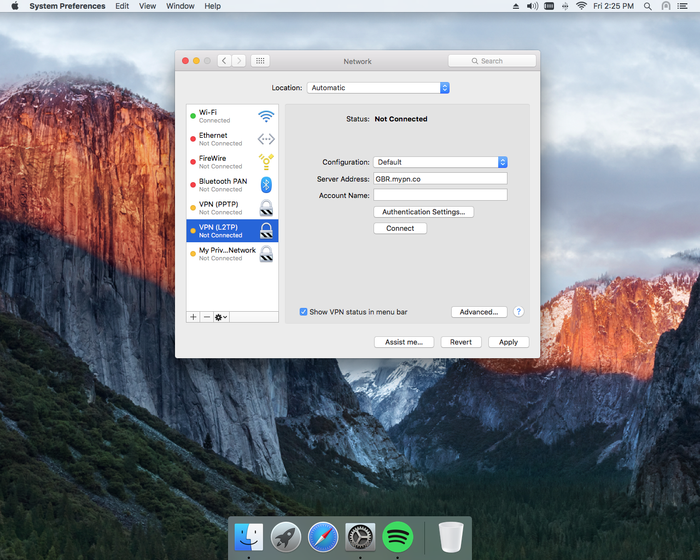Image resolution: width=700 pixels, height=560 pixels.
Task: Click the Apply button
Action: (508, 342)
